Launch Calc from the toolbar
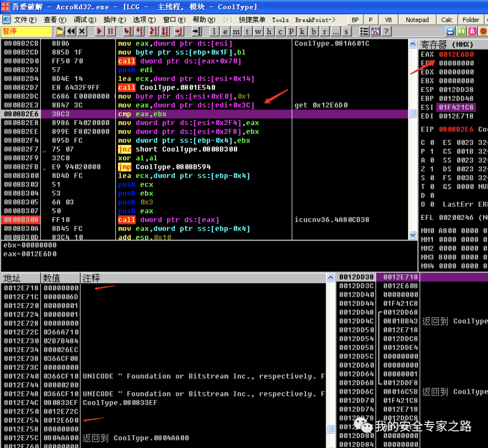 tap(446, 19)
